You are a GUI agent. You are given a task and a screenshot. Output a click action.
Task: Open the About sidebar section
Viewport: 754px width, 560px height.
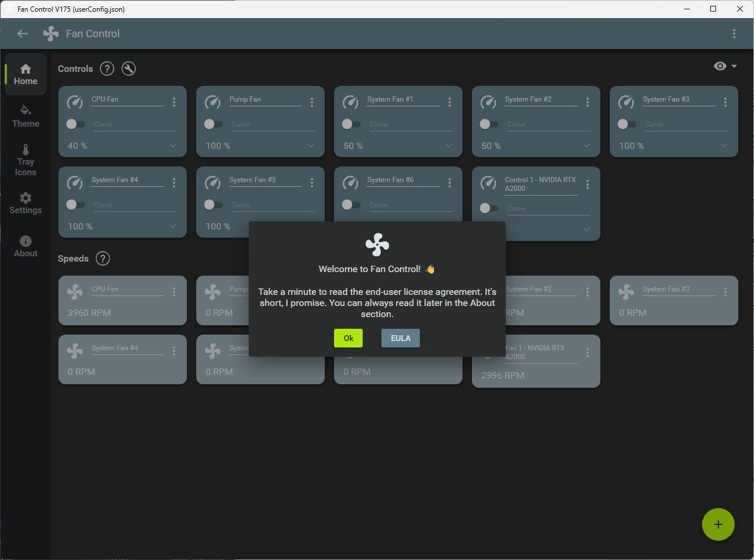26,246
